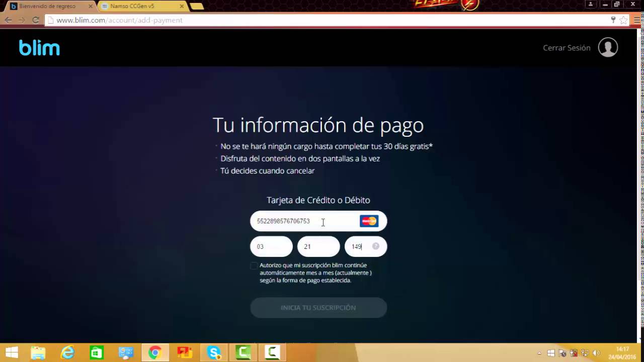Check the auto-renew authorization checkbox

[x=254, y=265]
